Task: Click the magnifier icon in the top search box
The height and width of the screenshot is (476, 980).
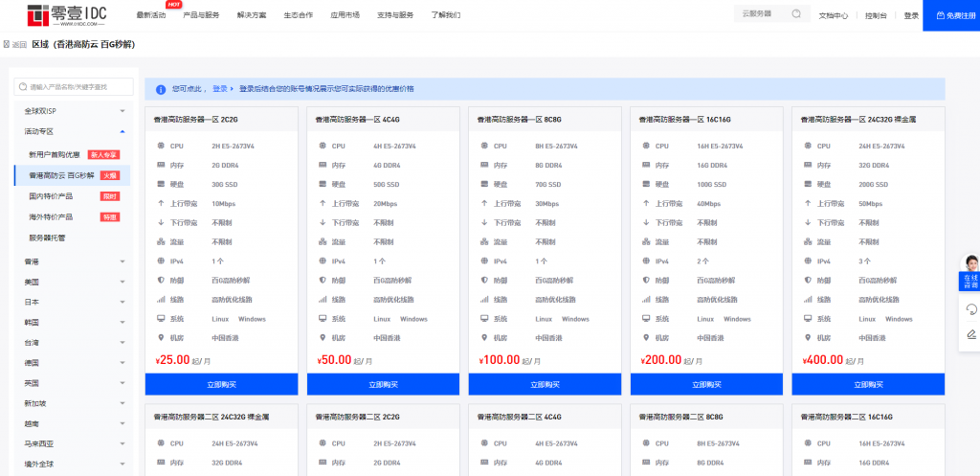Action: (795, 14)
